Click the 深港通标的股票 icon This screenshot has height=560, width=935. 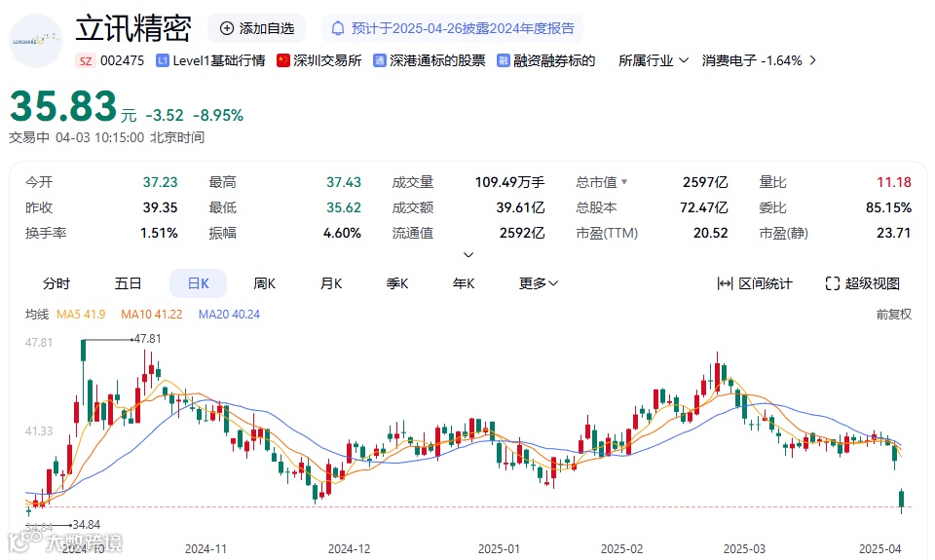(x=379, y=60)
